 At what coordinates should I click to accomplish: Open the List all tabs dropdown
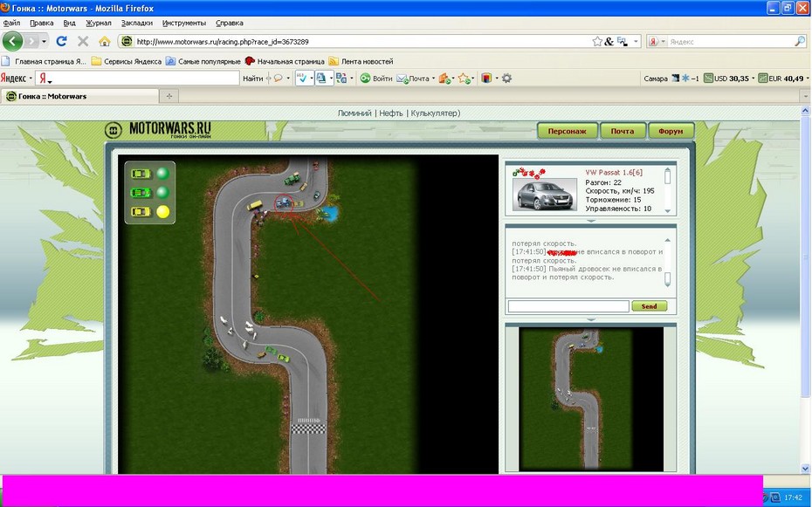[x=805, y=96]
